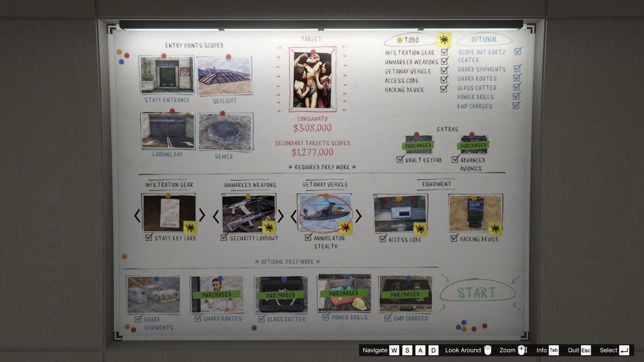644x362 pixels.
Task: Click the $1,277,000 secondary targets value
Action: pos(312,152)
